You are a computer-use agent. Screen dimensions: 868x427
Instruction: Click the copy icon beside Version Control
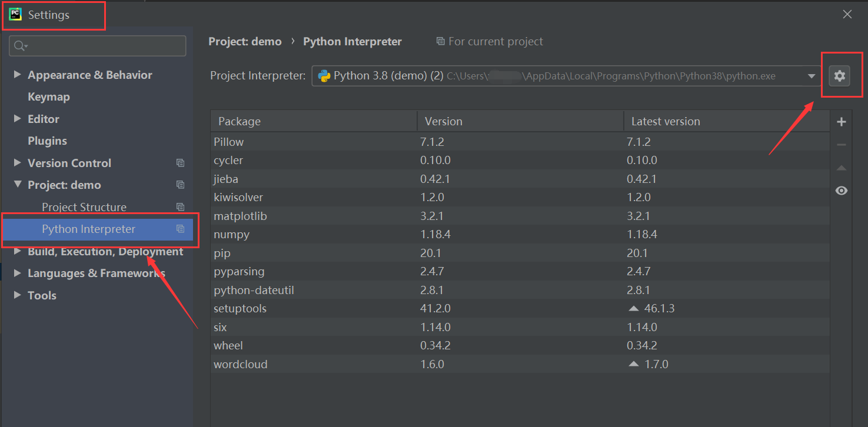coord(181,163)
